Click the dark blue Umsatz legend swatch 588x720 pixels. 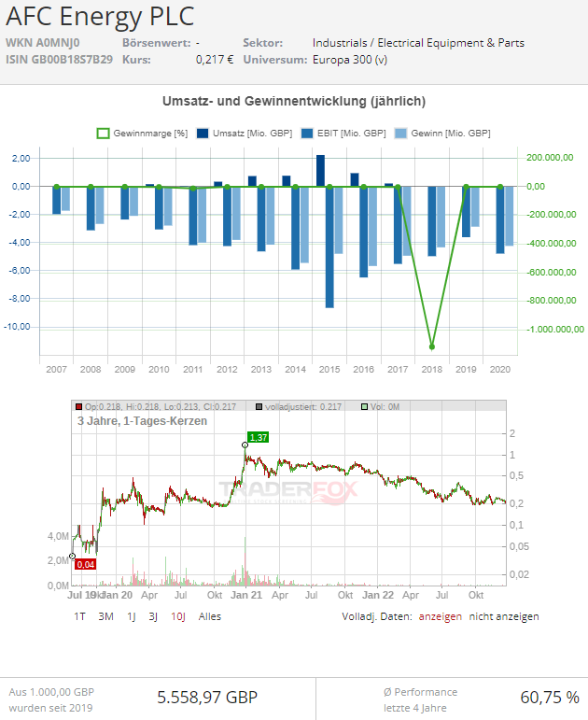[x=203, y=134]
